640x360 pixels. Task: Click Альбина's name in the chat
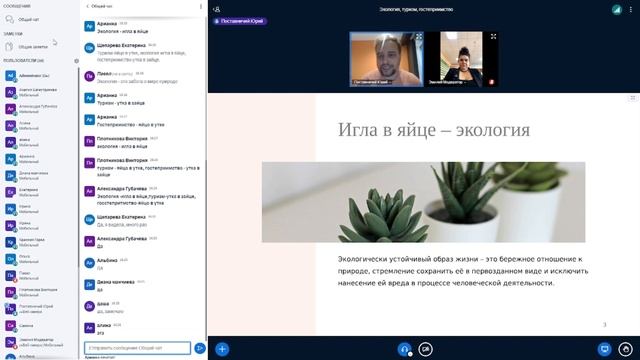pyautogui.click(x=107, y=260)
